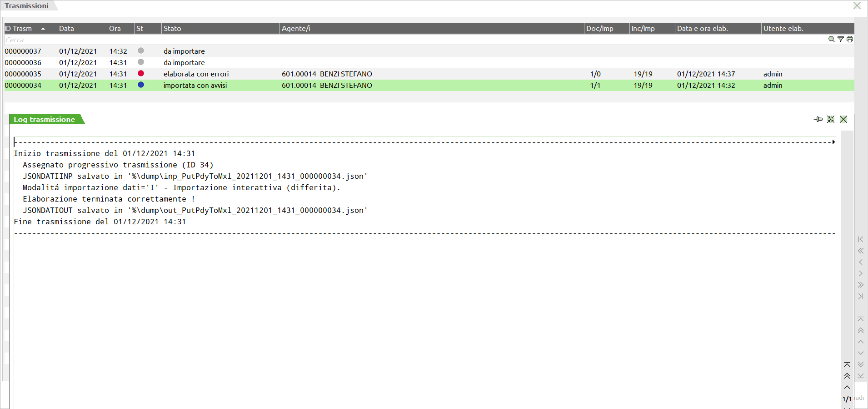
Task: Jump to first log page with top arrow
Action: tap(847, 364)
